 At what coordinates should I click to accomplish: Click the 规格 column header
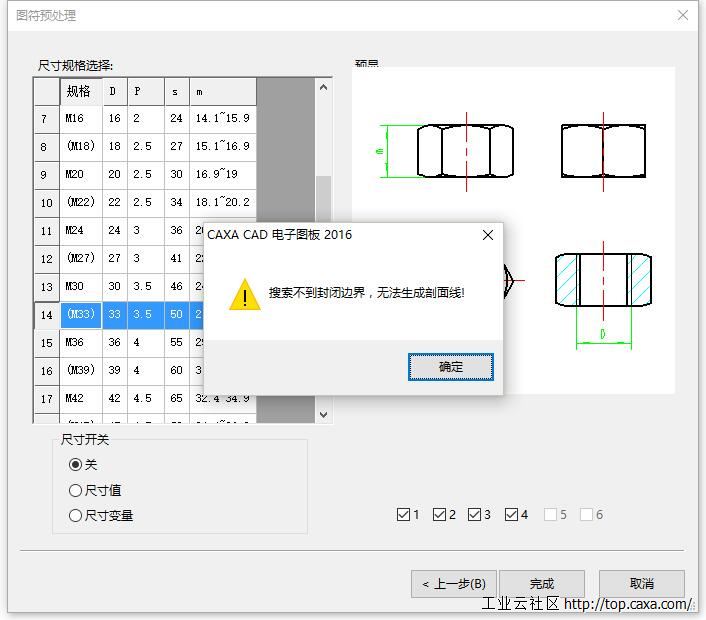tap(81, 92)
